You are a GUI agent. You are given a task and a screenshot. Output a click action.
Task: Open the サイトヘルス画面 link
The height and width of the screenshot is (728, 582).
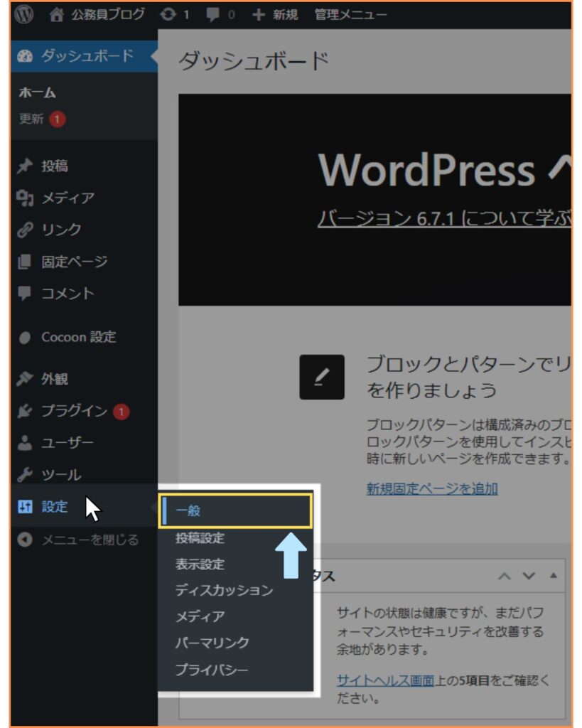pyautogui.click(x=385, y=680)
